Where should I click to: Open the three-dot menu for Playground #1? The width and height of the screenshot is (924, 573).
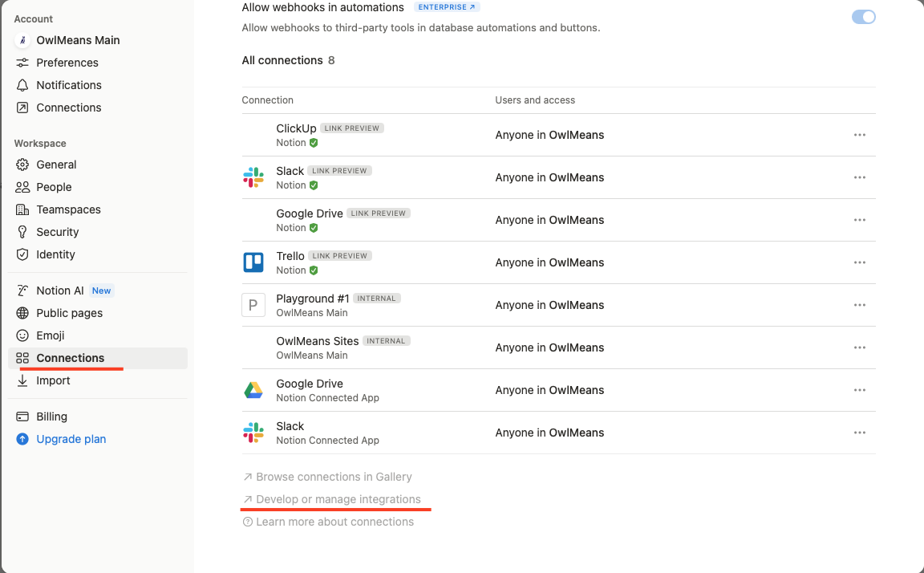[x=860, y=305]
